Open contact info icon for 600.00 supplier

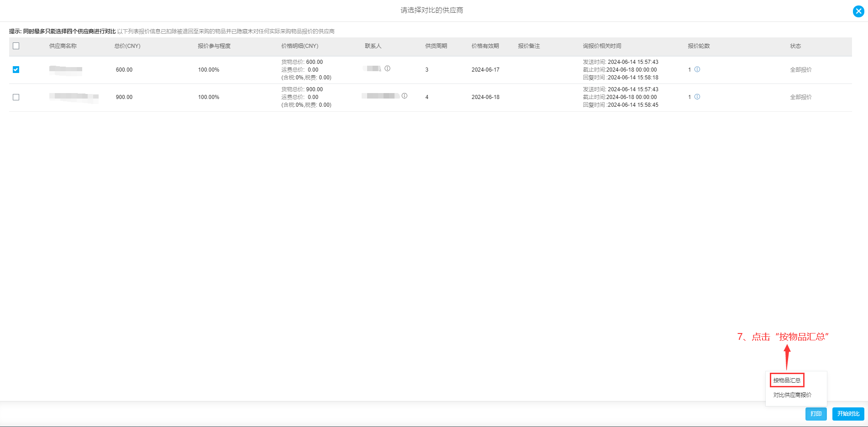[387, 68]
